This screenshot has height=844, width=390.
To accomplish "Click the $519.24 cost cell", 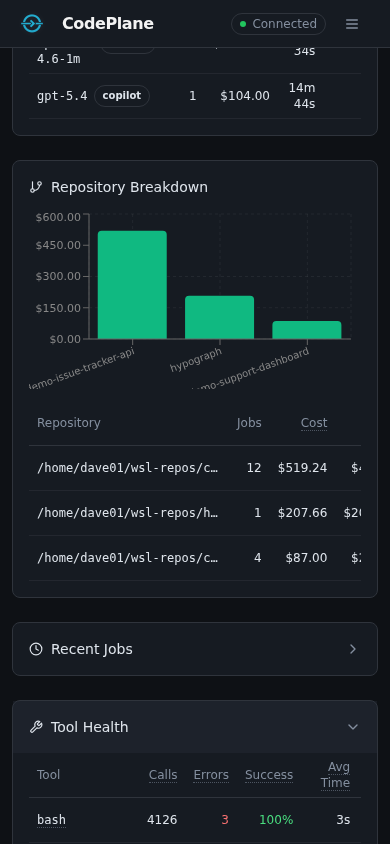I will coord(302,468).
